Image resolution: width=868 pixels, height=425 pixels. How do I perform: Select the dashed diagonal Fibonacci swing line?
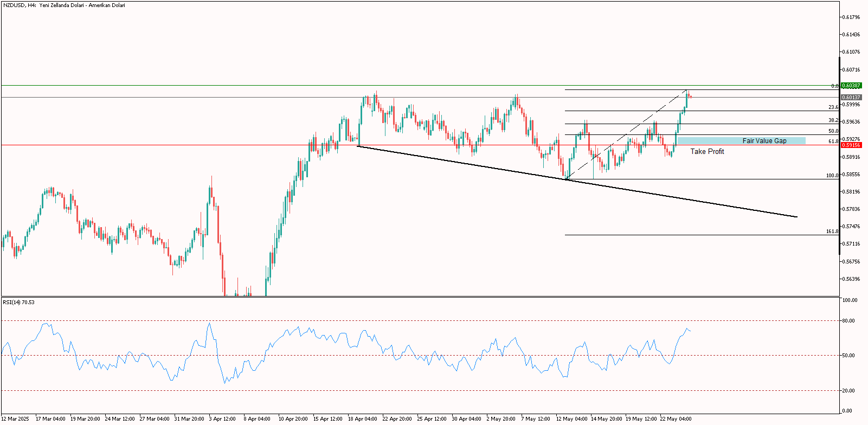point(626,134)
